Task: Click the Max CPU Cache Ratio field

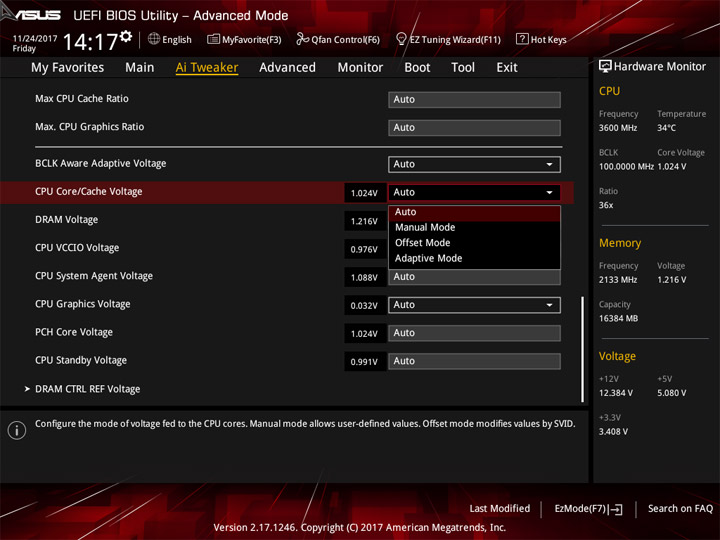Action: (x=474, y=100)
